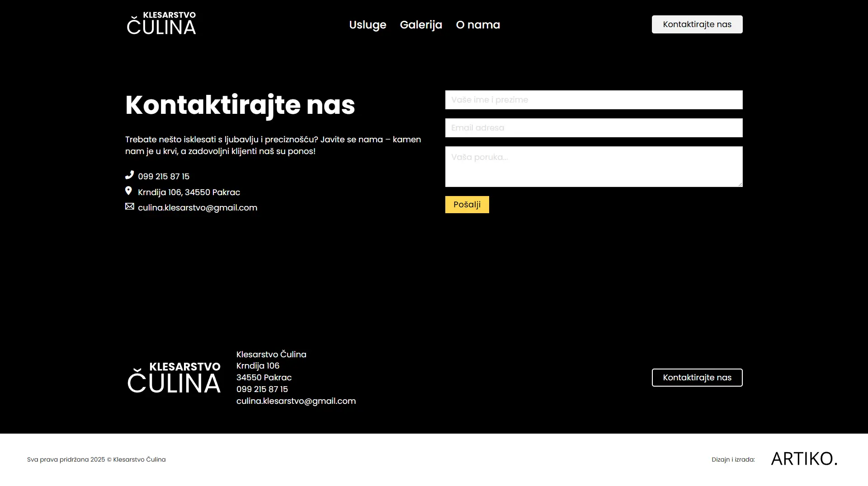The height and width of the screenshot is (486, 868).
Task: Click the Vaša poruka message textarea
Action: tap(594, 166)
